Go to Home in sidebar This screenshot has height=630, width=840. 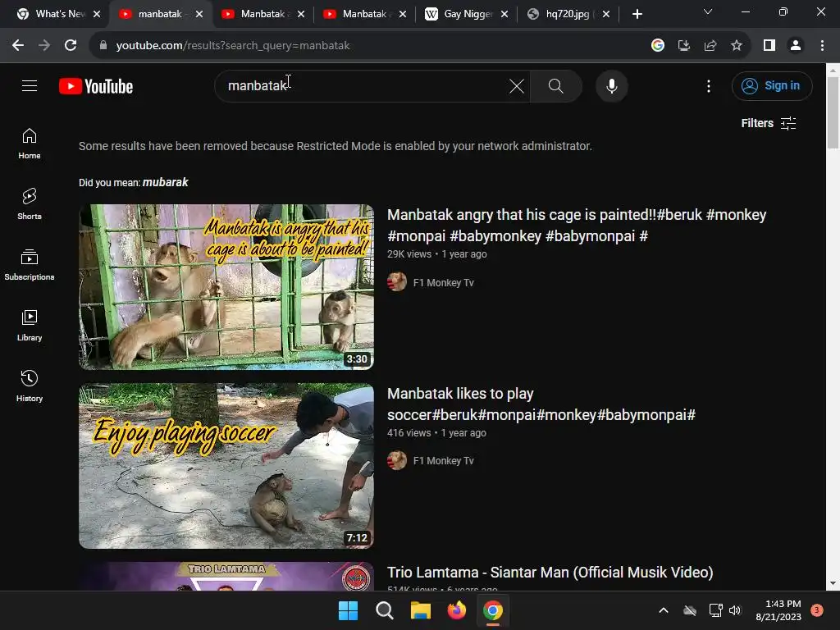pos(30,144)
